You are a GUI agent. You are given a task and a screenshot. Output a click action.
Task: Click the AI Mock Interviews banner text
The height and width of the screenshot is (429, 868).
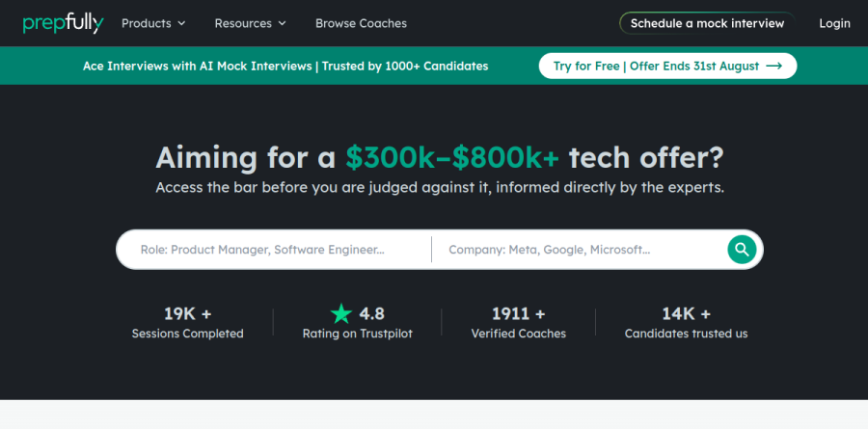[x=285, y=66]
